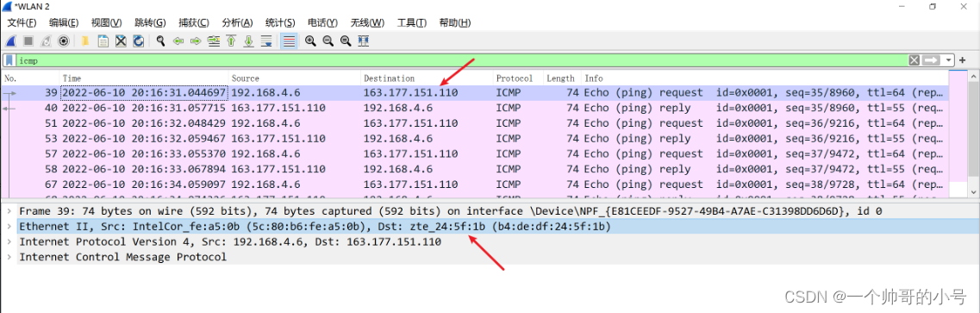Open a capture file via folder icon
Viewport: 980px width, 313px height.
tap(85, 41)
